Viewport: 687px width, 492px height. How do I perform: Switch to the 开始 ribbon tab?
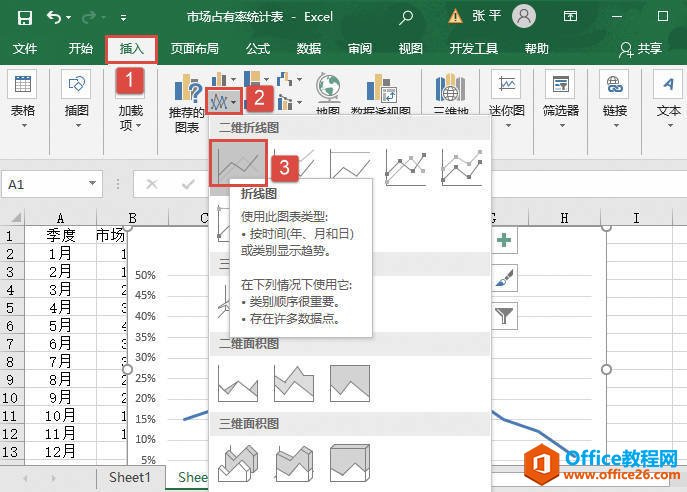point(81,48)
